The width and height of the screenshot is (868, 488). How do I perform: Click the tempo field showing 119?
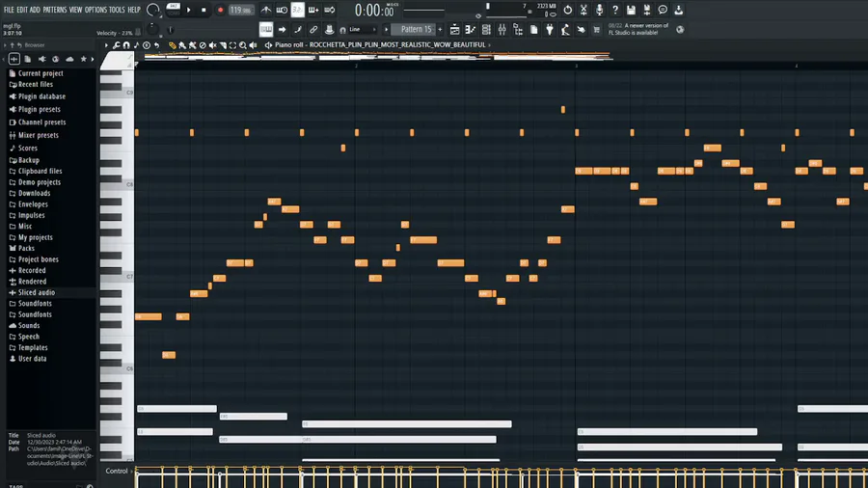point(240,10)
